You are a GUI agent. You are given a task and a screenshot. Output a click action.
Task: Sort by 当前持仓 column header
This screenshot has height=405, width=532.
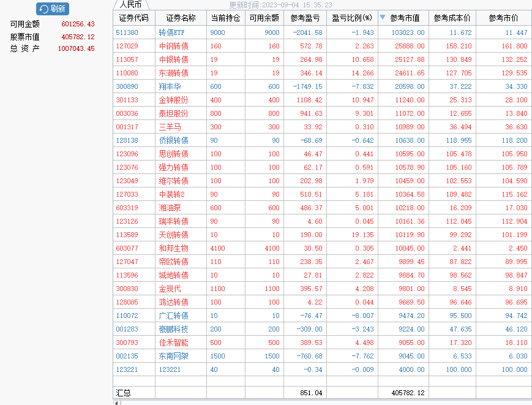click(x=225, y=18)
